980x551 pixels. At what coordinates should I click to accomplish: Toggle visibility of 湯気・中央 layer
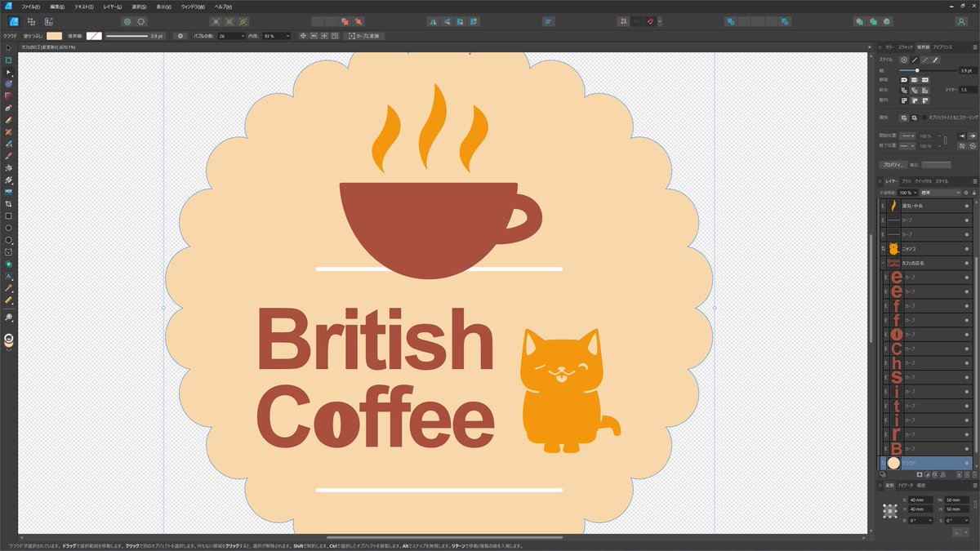click(x=967, y=205)
